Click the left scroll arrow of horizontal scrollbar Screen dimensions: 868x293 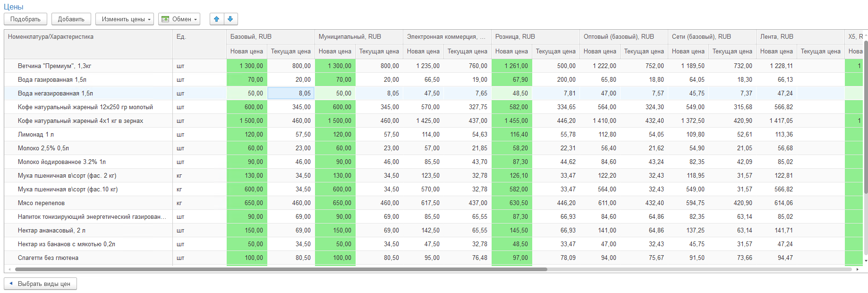[9, 269]
